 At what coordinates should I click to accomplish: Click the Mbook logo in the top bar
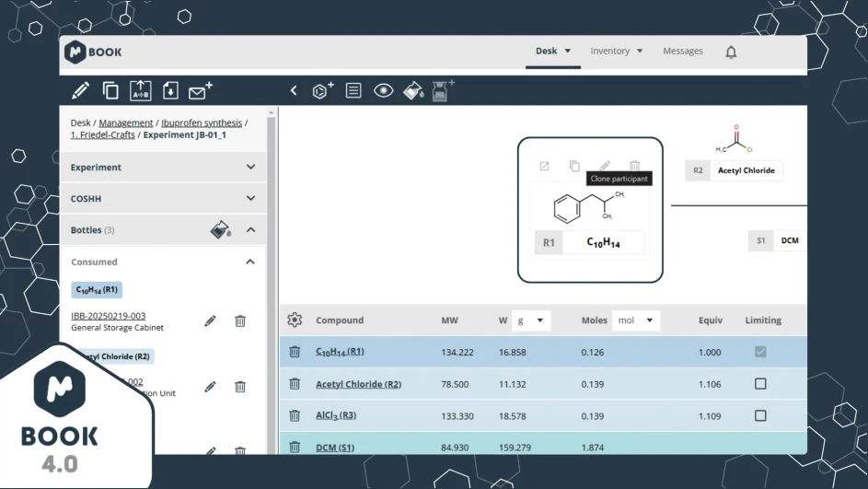pos(93,52)
